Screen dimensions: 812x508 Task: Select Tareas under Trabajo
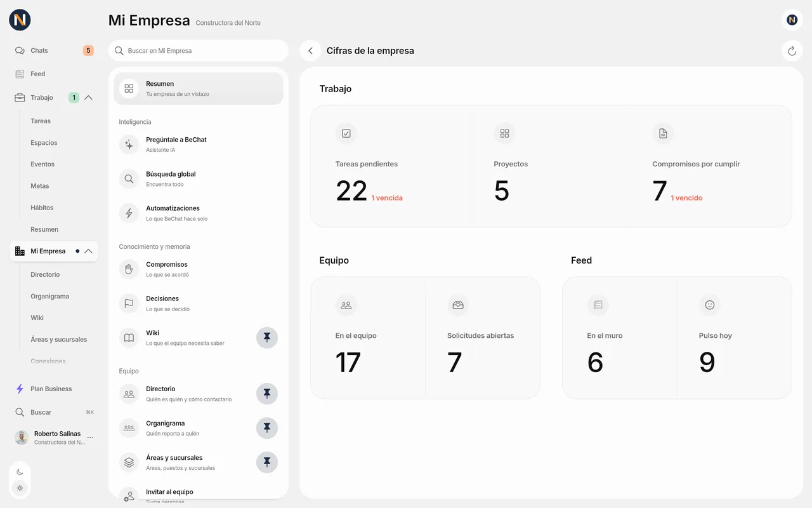click(x=41, y=121)
